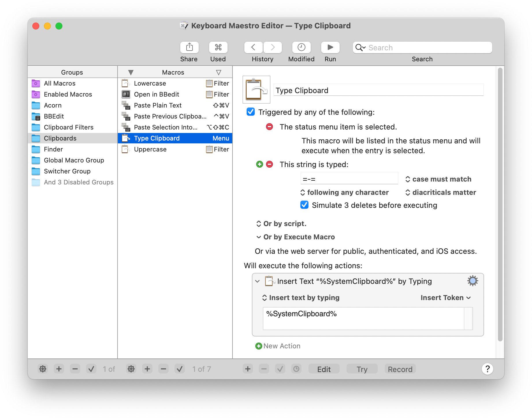532x418 pixels.
Task: Add a new macro
Action: click(x=147, y=369)
